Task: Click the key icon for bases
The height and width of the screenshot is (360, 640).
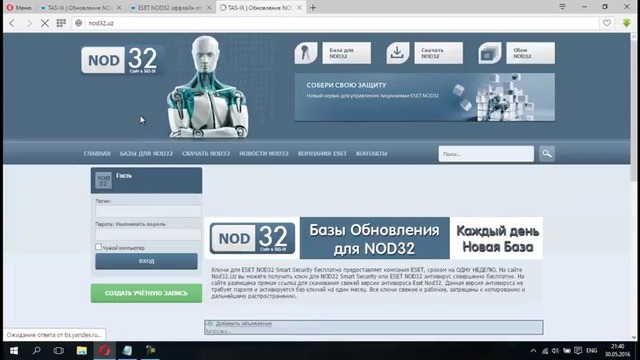Action: (306, 53)
